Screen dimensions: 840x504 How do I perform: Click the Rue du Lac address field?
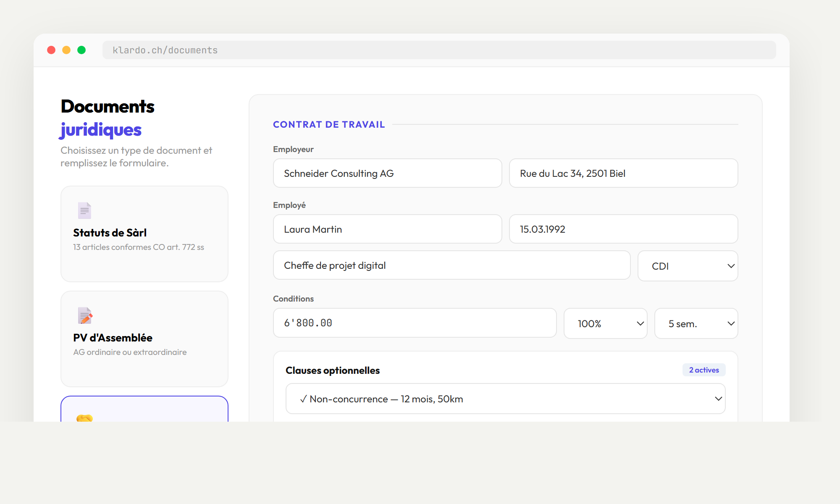pos(623,173)
